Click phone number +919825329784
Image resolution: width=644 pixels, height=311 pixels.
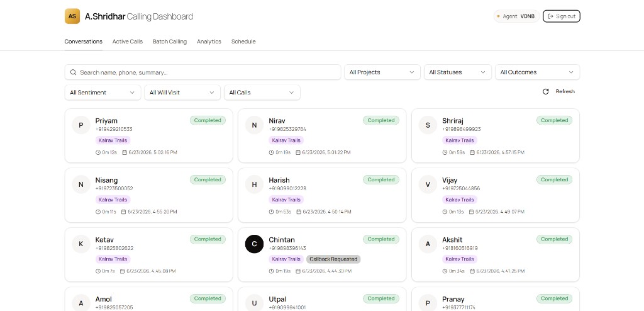(x=287, y=129)
